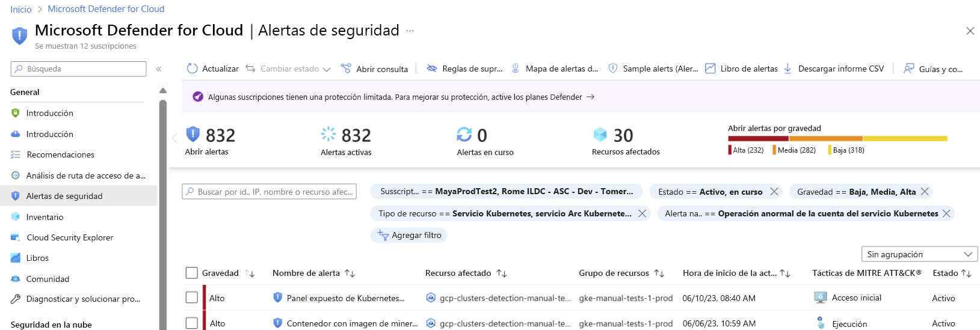Check the Panel expuesto de Kubernetes row

[192, 298]
